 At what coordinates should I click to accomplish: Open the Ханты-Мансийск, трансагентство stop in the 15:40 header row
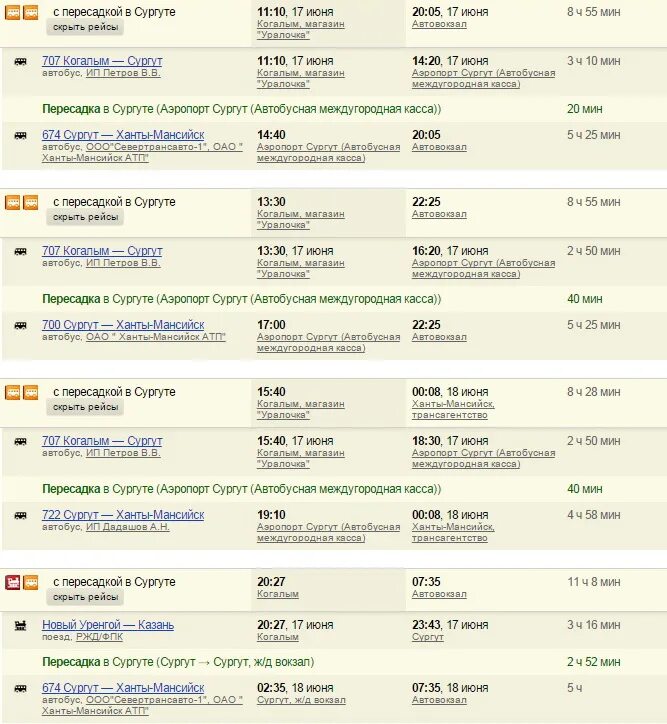click(x=453, y=409)
